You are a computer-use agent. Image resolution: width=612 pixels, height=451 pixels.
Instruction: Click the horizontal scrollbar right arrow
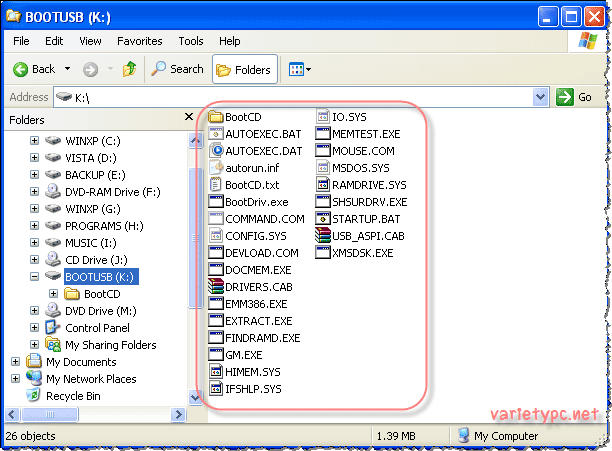pos(179,414)
